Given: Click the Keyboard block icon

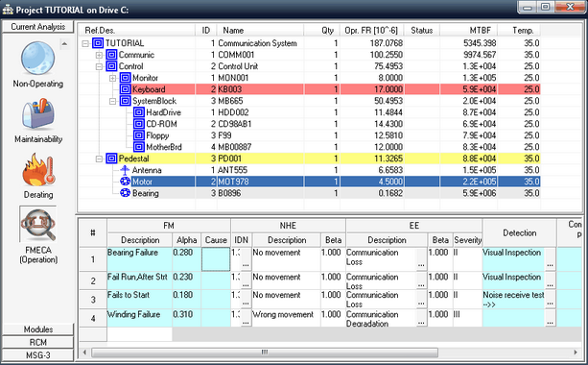Looking at the screenshot, I should pyautogui.click(x=126, y=89).
